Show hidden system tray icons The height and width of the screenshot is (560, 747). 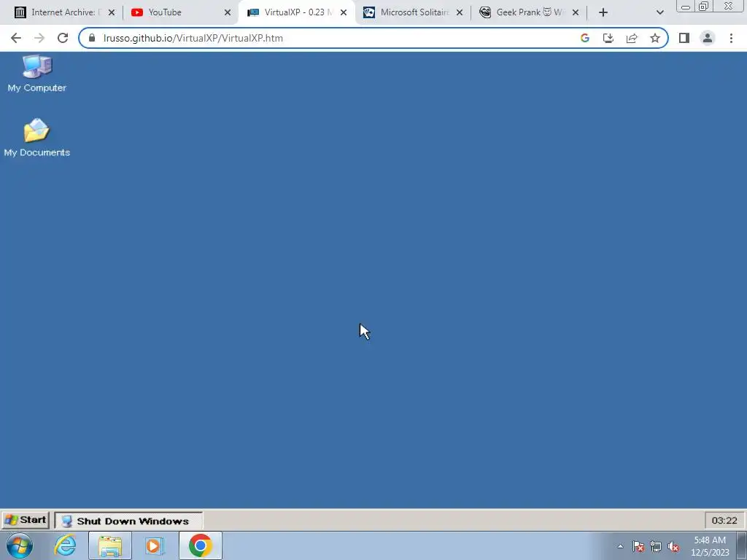pyautogui.click(x=620, y=546)
